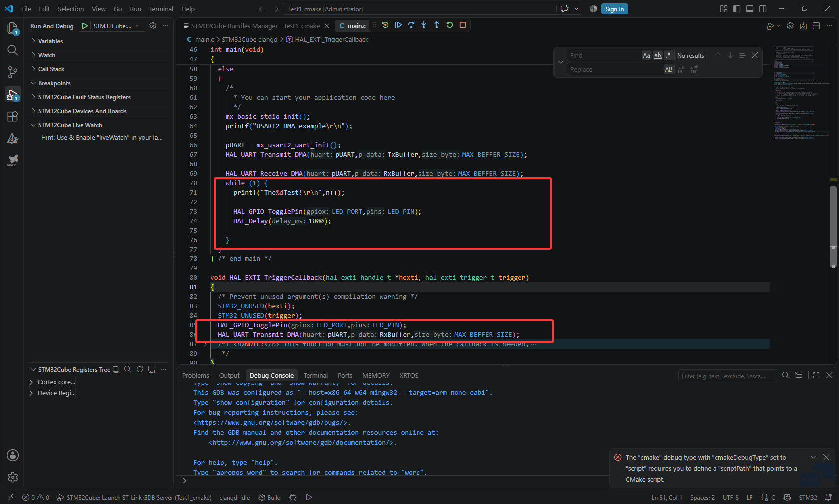The image size is (839, 504).
Task: Toggle Match Whole Word in Find
Action: (657, 55)
